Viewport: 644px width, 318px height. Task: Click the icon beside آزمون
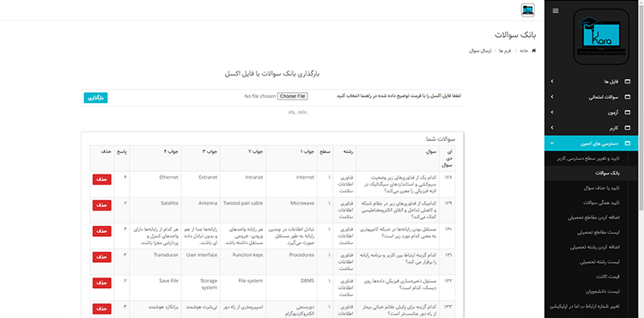[627, 113]
